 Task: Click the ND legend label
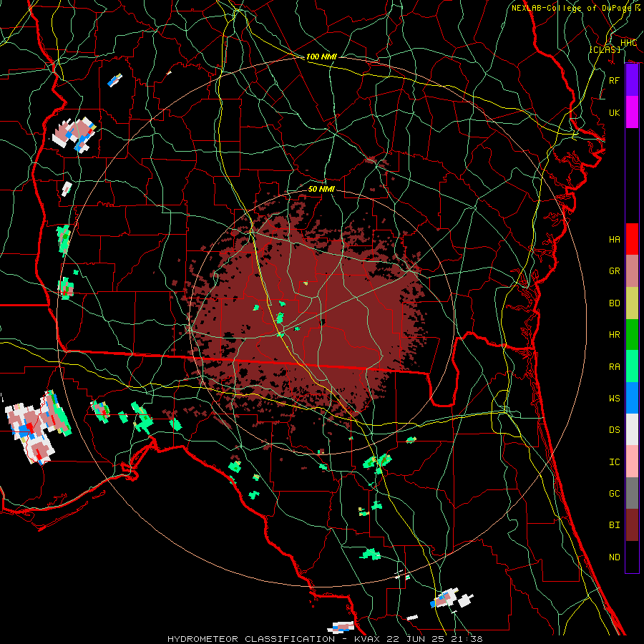[x=615, y=557]
